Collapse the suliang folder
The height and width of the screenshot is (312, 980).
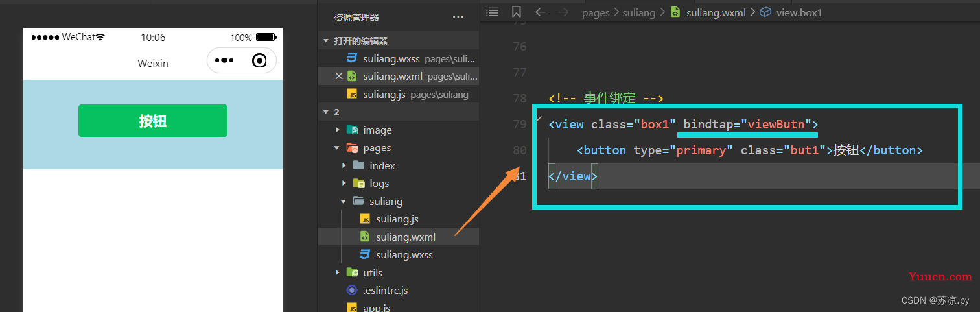tap(344, 202)
